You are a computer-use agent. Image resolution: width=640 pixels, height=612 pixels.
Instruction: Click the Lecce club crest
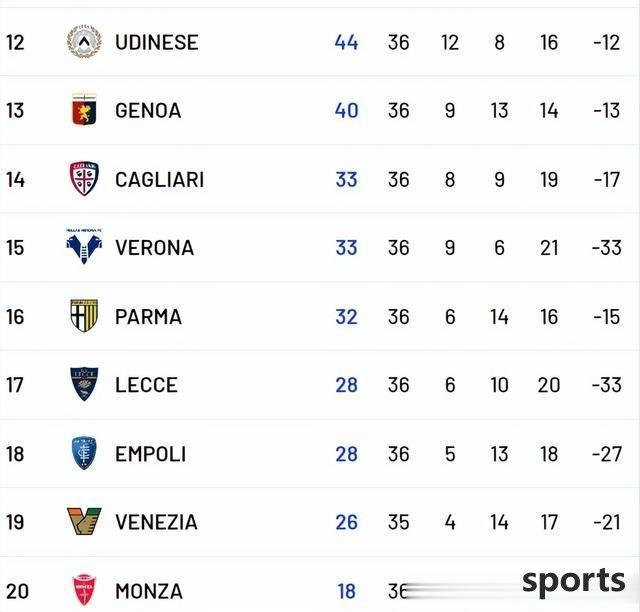click(84, 384)
